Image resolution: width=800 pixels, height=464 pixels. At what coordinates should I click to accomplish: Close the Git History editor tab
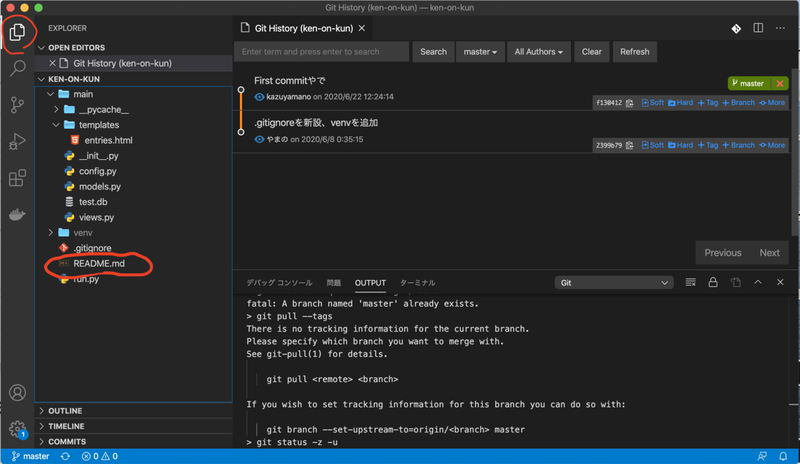362,28
